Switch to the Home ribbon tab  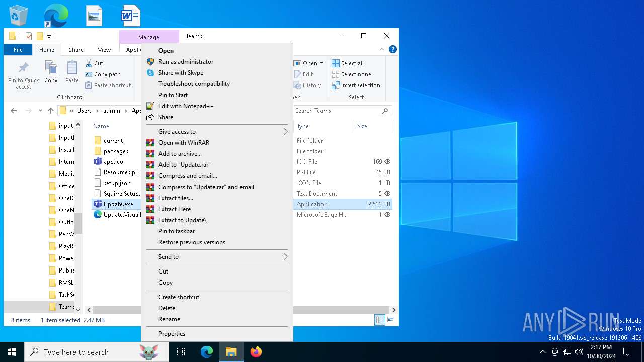[47, 50]
